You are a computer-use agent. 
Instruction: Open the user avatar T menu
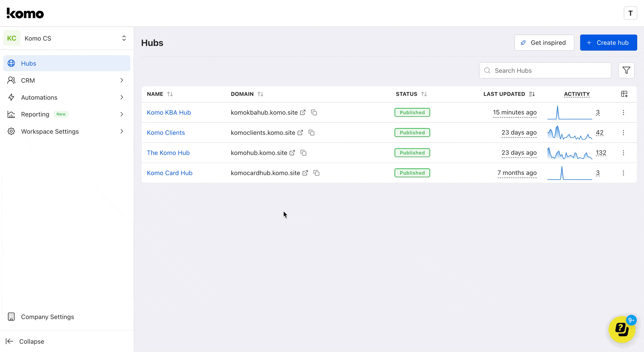(630, 13)
